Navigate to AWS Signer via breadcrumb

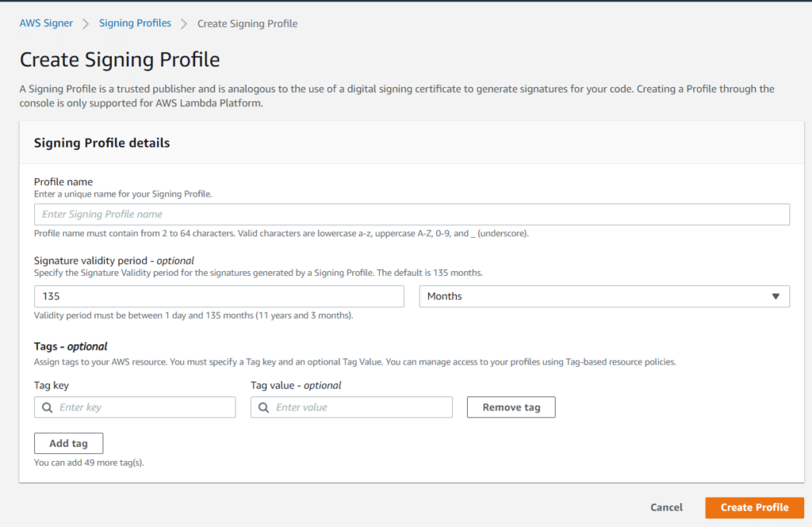(45, 23)
